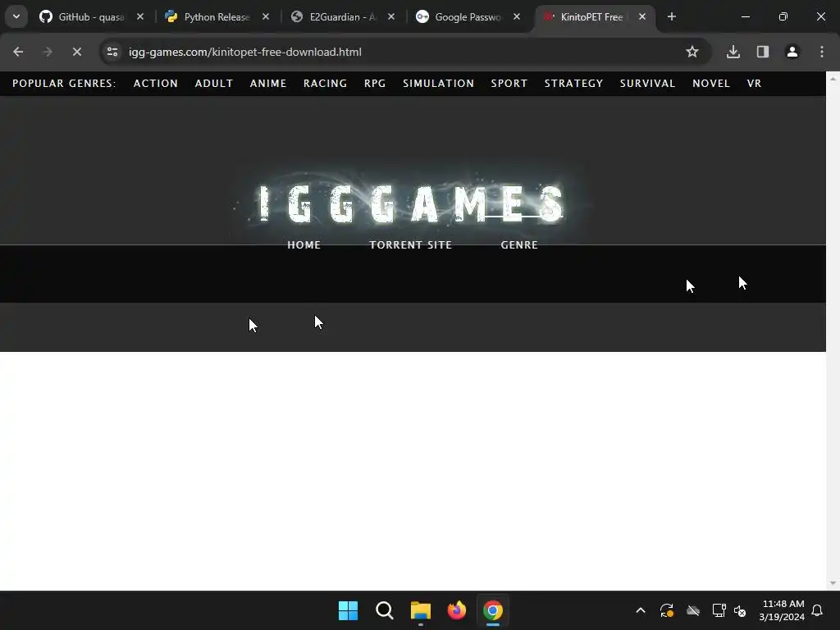This screenshot has height=630, width=840.
Task: Open TORRENT SITE navigation item
Action: [x=411, y=244]
